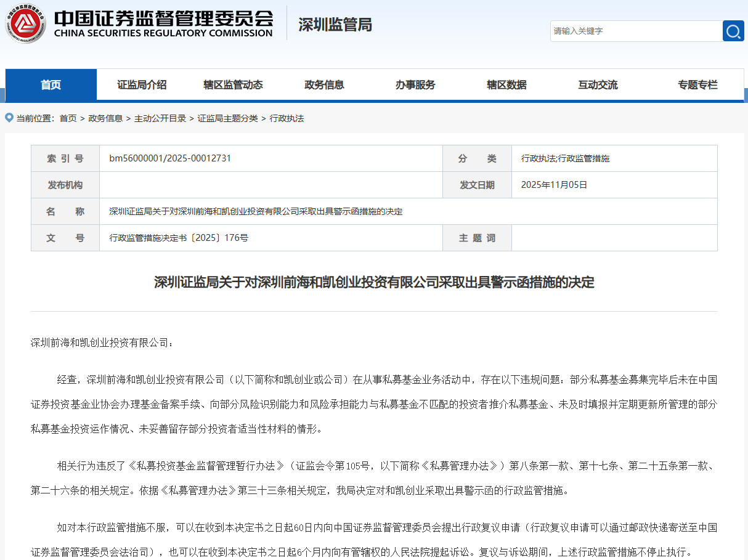Click the 首页 breadcrumb link

[x=68, y=118]
